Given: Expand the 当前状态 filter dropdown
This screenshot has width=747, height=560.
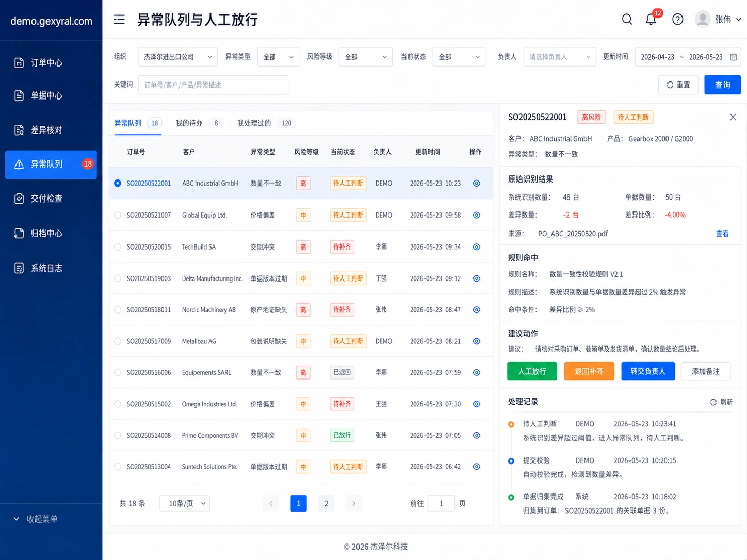Looking at the screenshot, I should coord(459,57).
